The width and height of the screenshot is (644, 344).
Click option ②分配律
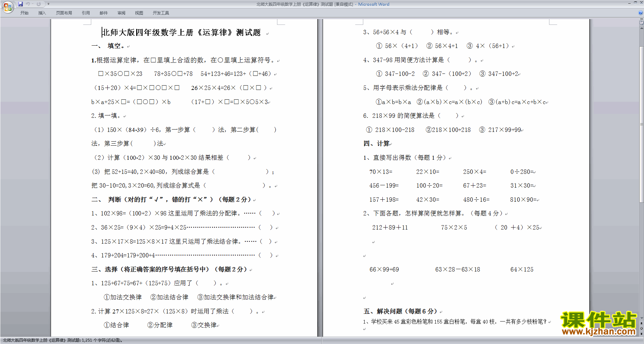tap(160, 325)
